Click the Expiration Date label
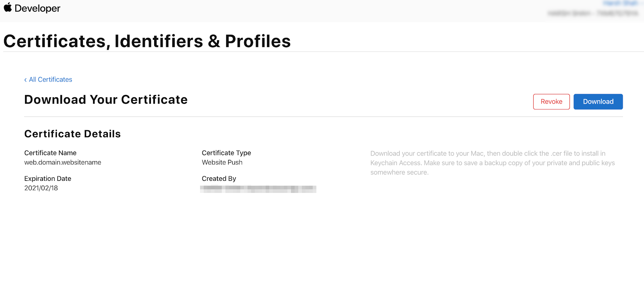Image resolution: width=644 pixels, height=291 pixels. pos(47,178)
